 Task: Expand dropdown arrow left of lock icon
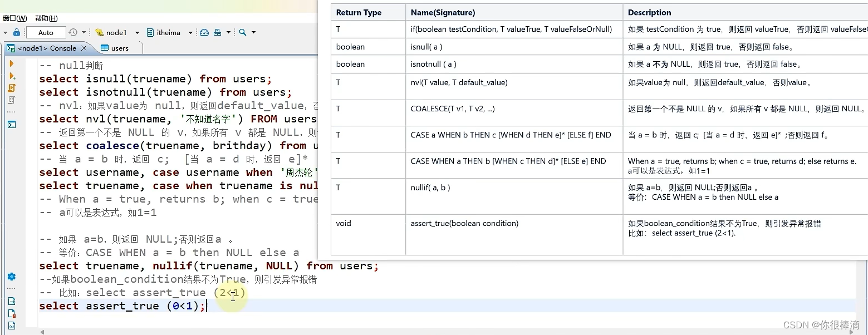[x=5, y=32]
